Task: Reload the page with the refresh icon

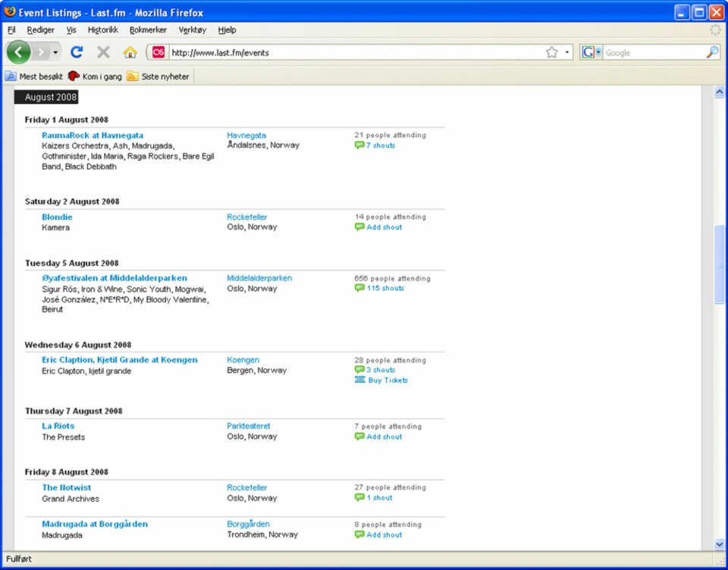Action: [77, 52]
